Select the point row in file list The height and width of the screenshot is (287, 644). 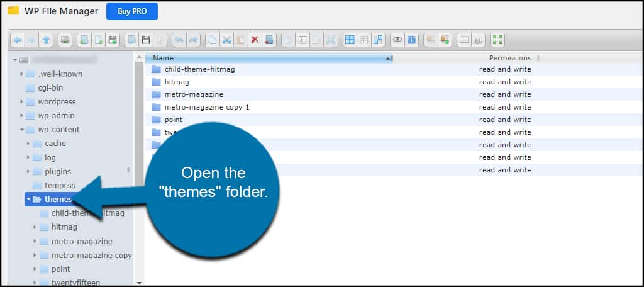point(394,120)
